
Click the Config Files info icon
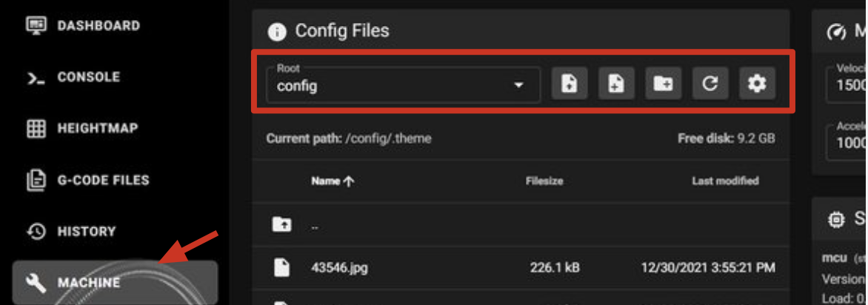[x=277, y=32]
